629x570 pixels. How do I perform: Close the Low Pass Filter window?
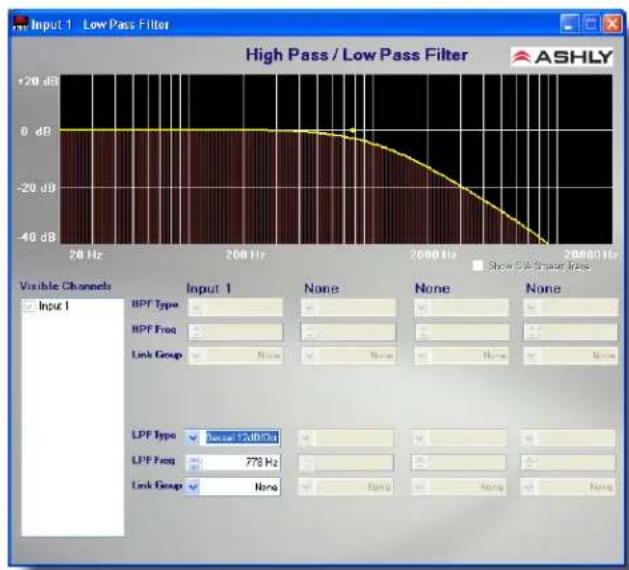(x=612, y=24)
